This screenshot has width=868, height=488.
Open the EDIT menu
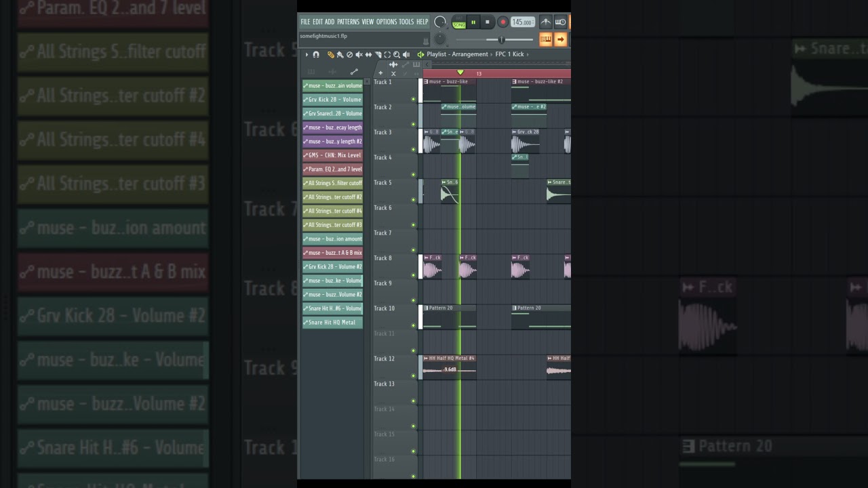317,22
